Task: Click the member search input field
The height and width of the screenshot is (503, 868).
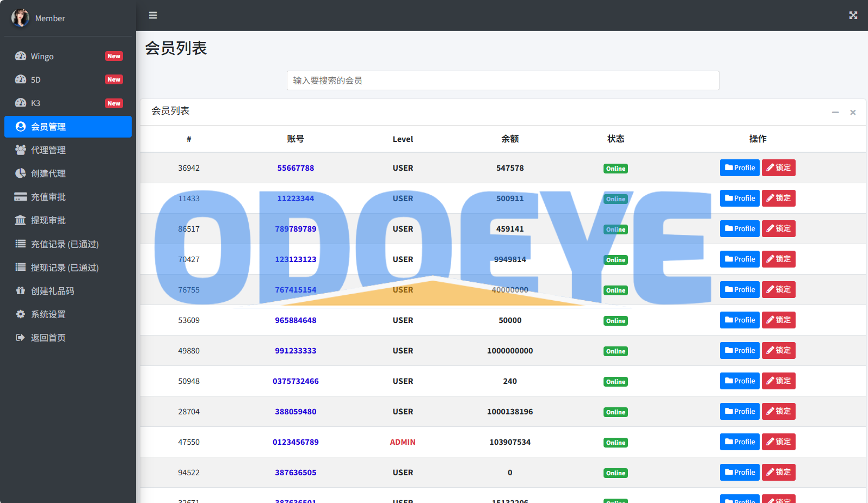Action: point(502,80)
